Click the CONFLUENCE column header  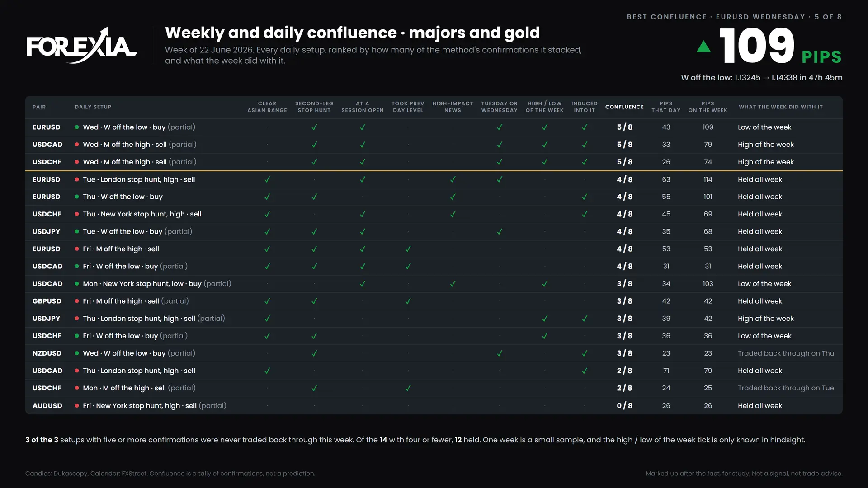click(624, 107)
